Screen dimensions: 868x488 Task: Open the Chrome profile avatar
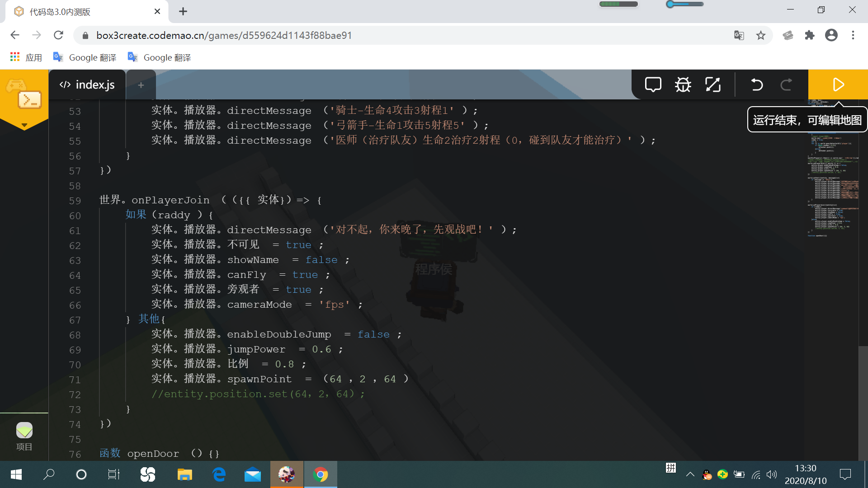pyautogui.click(x=831, y=35)
